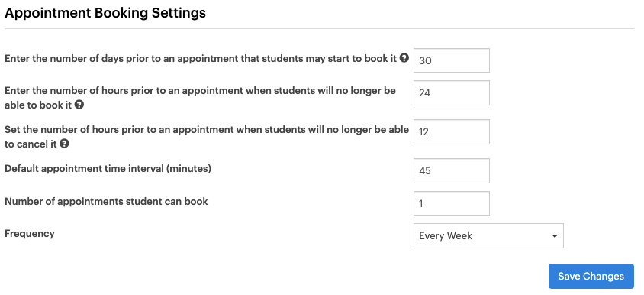
Task: Select the time interval field showing 45
Action: pos(452,170)
